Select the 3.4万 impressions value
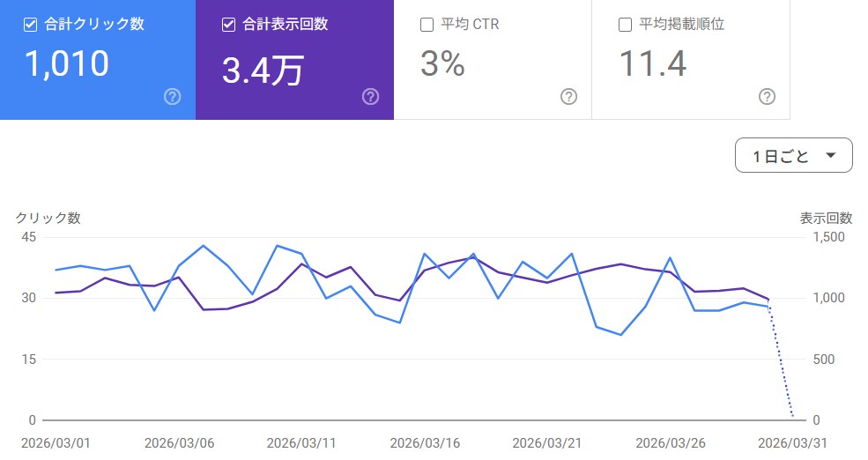This screenshot has height=460, width=868. click(x=263, y=70)
